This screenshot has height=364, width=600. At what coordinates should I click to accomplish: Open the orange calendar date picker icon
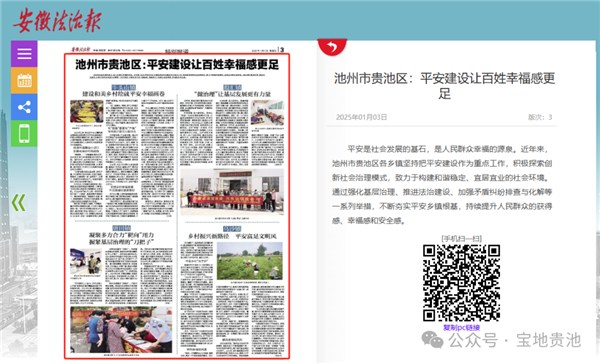pos(24,80)
